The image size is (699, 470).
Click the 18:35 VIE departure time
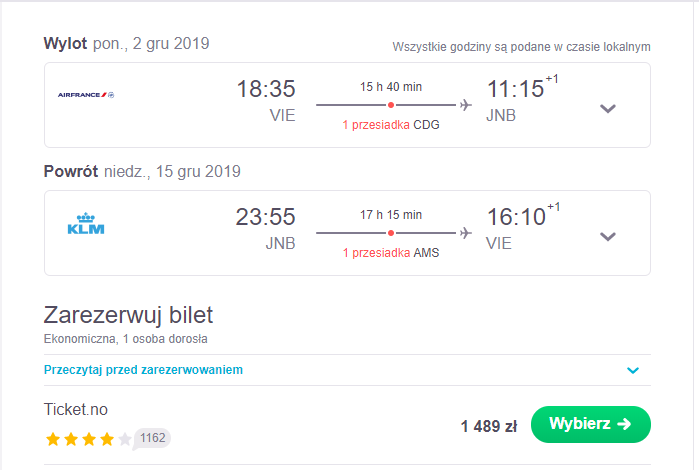[266, 88]
